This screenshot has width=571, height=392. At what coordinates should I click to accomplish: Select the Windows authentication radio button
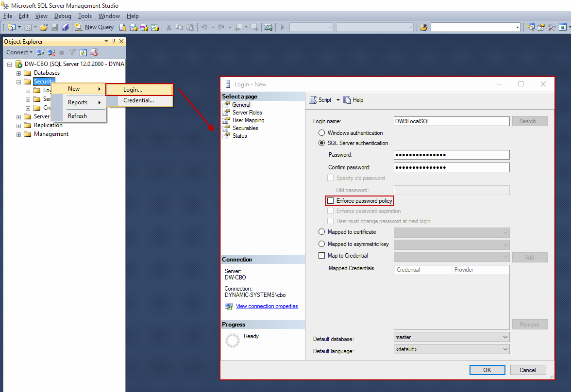tap(321, 133)
